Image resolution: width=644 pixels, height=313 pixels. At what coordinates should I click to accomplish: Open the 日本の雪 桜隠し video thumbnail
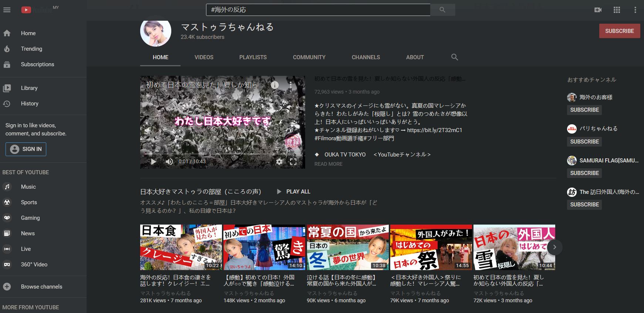tap(514, 247)
